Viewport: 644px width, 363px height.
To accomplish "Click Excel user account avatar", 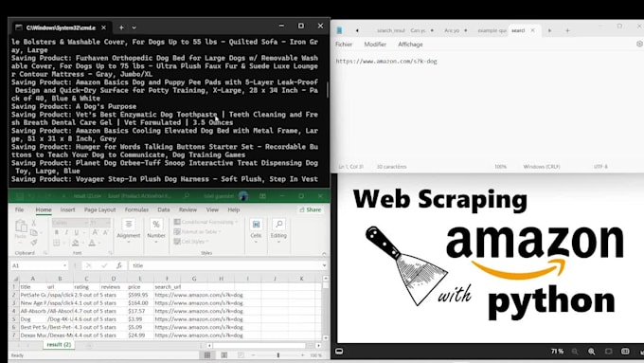I will (x=243, y=196).
